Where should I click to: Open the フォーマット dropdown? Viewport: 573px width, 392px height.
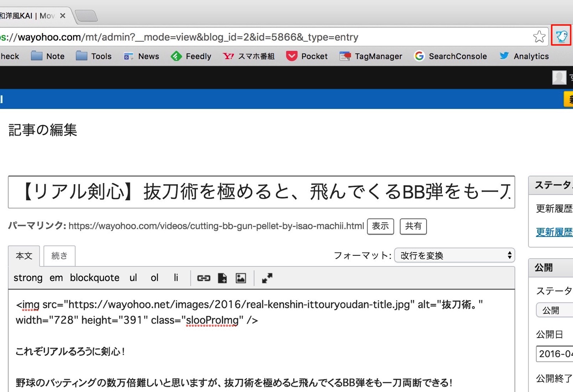tap(455, 255)
